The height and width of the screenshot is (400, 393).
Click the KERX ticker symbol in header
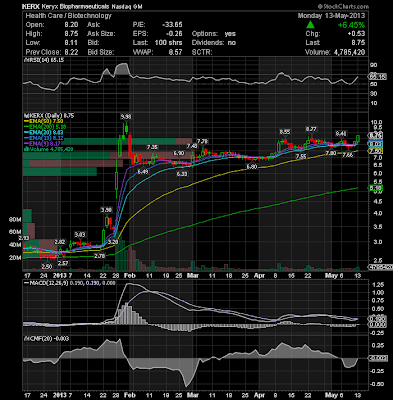coord(31,6)
